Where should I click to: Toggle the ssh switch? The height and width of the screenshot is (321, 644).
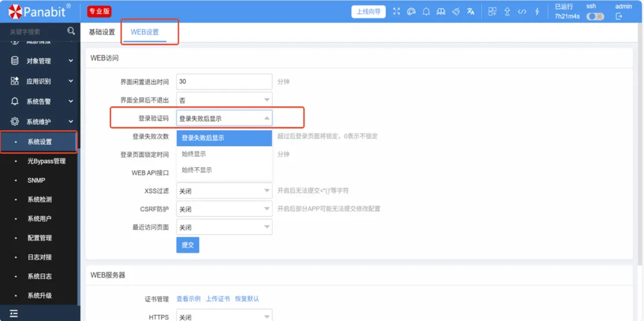pos(595,17)
